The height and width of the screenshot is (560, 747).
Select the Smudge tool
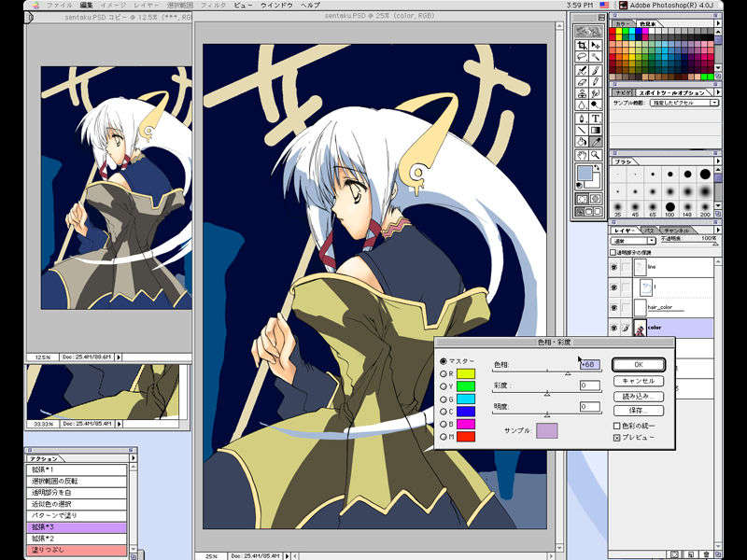596,93
